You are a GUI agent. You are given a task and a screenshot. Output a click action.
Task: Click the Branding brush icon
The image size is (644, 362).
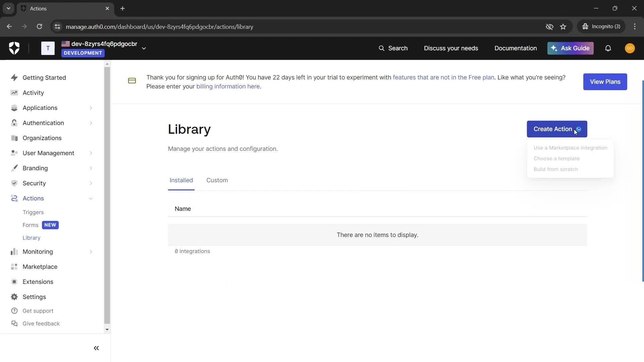coord(14,168)
